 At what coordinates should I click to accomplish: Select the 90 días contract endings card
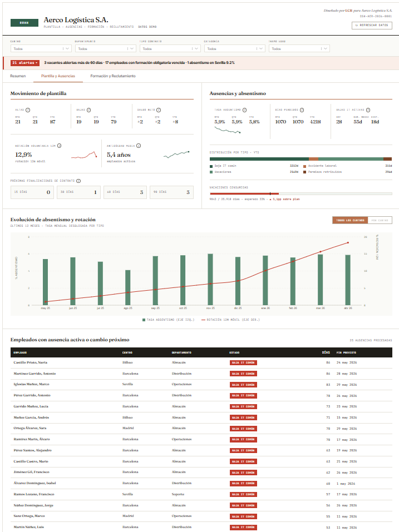[171, 192]
